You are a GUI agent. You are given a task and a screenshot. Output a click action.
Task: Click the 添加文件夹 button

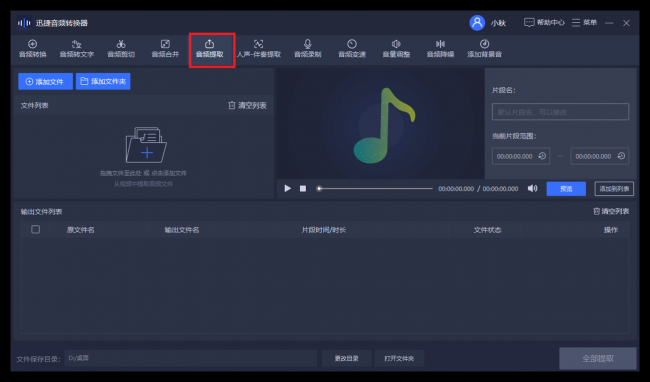(103, 81)
